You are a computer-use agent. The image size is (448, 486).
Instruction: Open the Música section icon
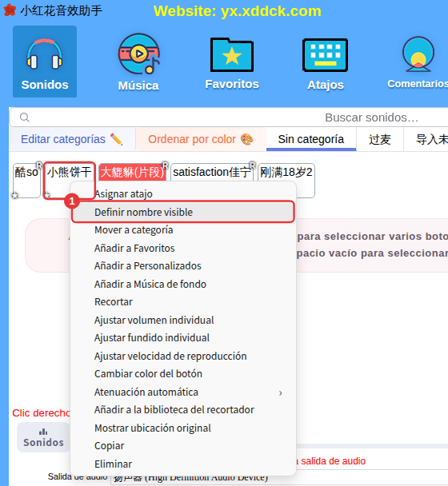click(x=138, y=62)
